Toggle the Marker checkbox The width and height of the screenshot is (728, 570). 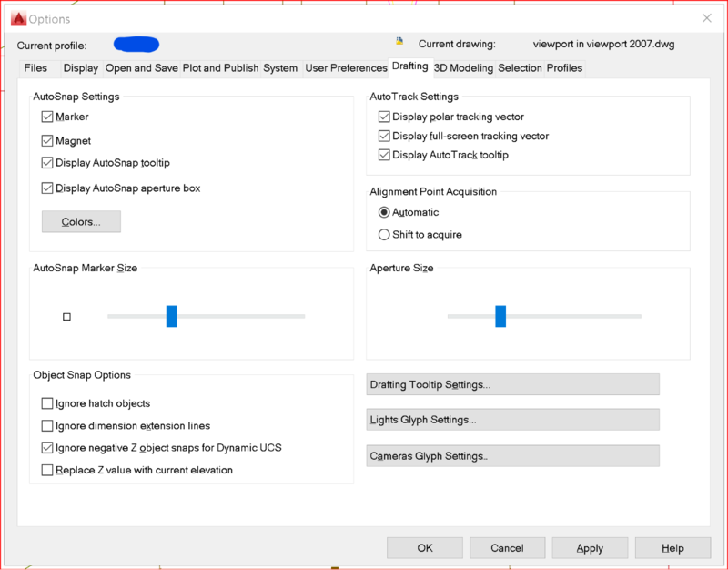(47, 117)
